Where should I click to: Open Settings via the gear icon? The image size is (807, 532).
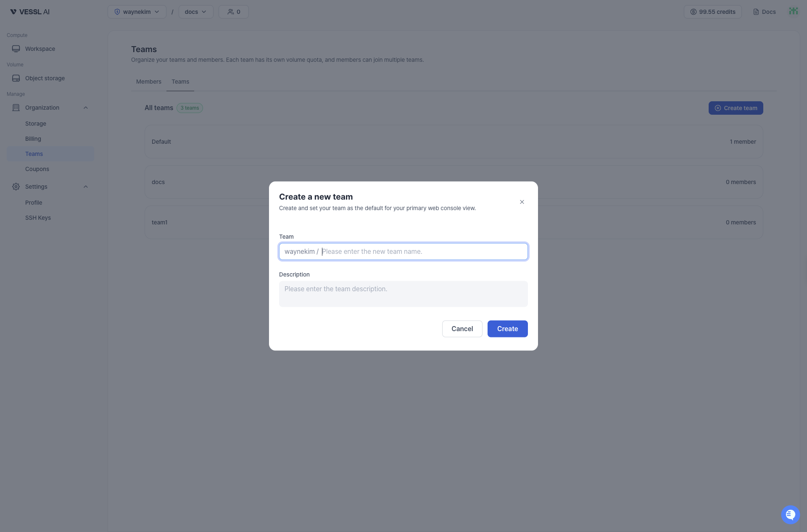(16, 187)
